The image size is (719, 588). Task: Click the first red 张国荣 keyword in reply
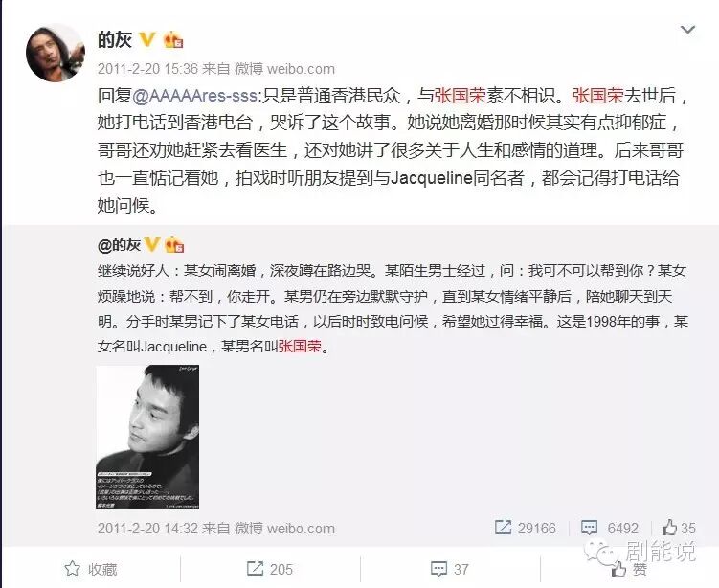pyautogui.click(x=460, y=96)
